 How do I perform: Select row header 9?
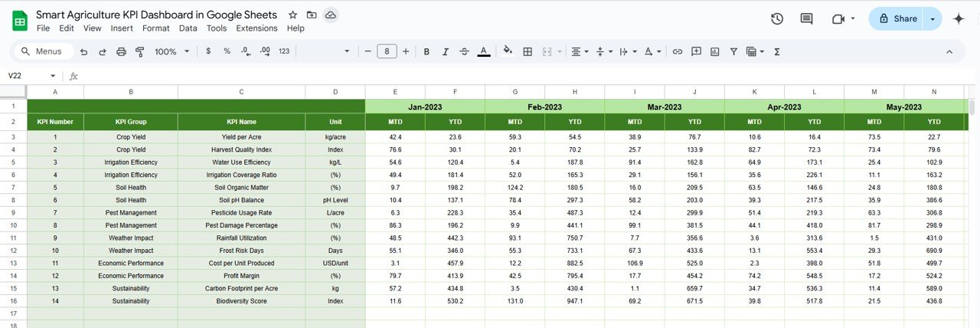(x=13, y=212)
